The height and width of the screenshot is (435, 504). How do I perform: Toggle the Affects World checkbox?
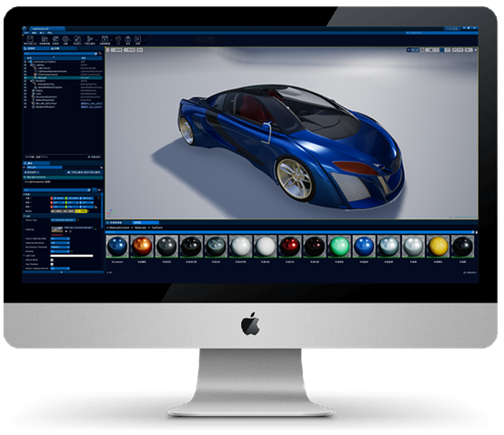point(52,259)
